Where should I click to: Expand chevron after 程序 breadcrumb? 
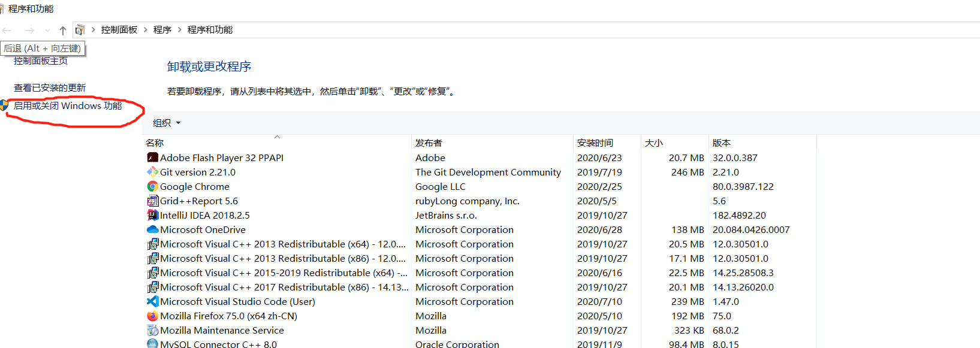[x=179, y=29]
